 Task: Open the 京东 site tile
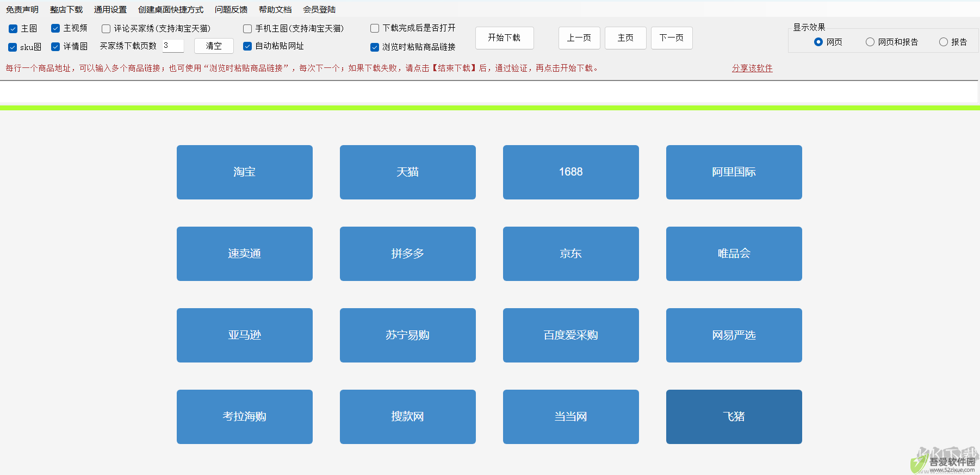571,254
